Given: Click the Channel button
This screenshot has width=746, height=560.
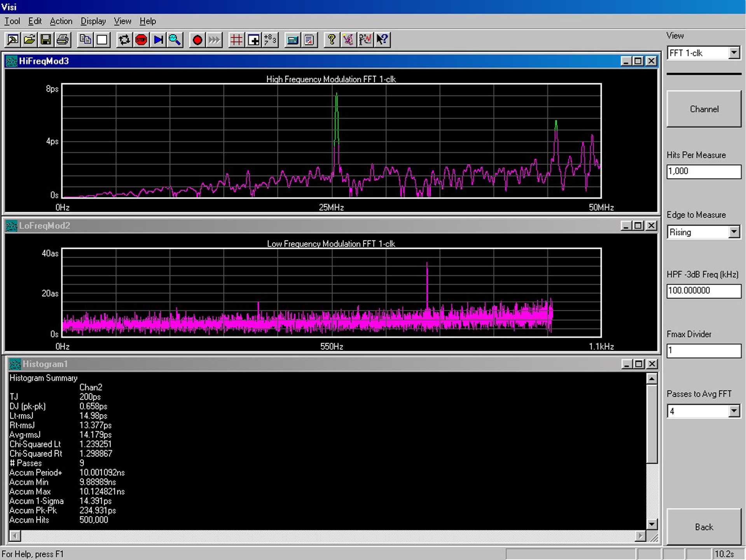Looking at the screenshot, I should coord(704,109).
